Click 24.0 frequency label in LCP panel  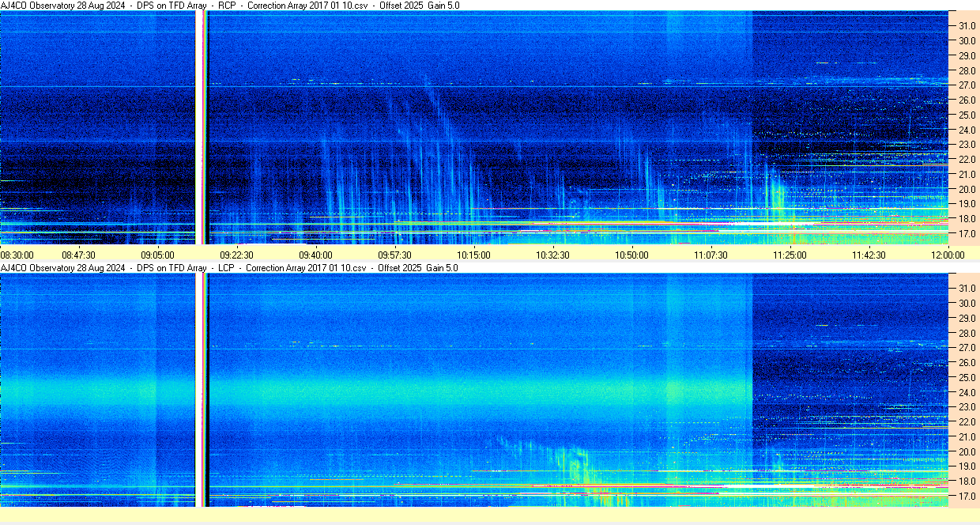coord(967,392)
